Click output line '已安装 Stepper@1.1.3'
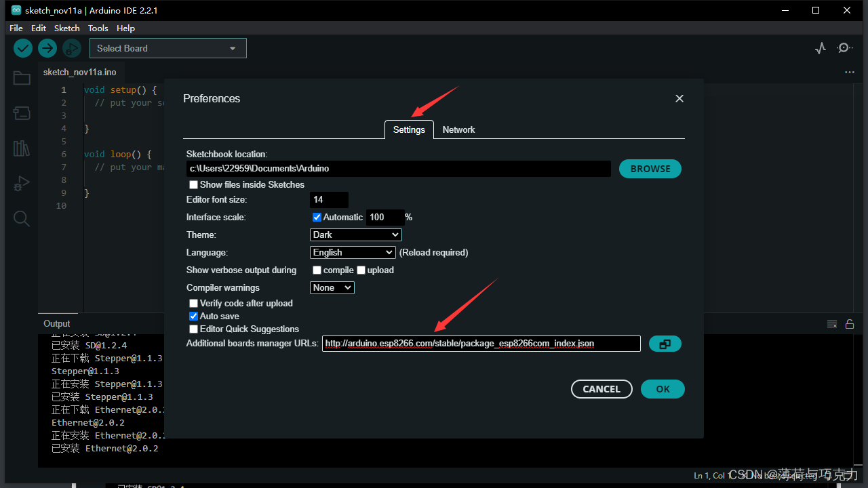 [x=102, y=396]
